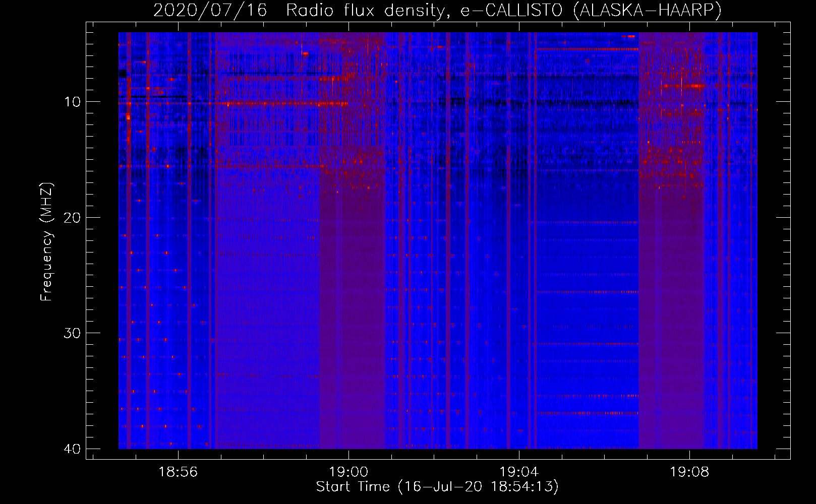Click the purple burst band at 19:00
816x504 pixels.
[x=353, y=302]
